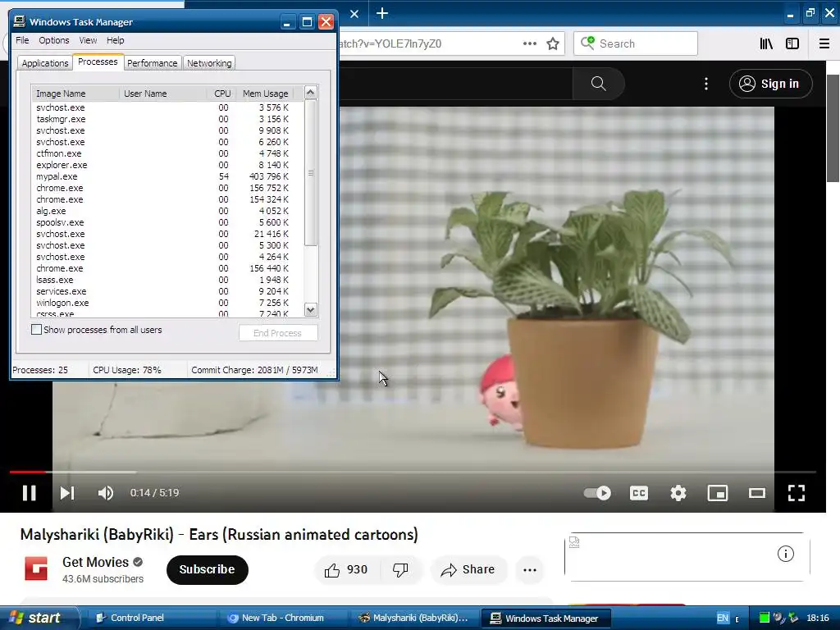
Task: Turn on closed captions CC
Action: point(638,493)
